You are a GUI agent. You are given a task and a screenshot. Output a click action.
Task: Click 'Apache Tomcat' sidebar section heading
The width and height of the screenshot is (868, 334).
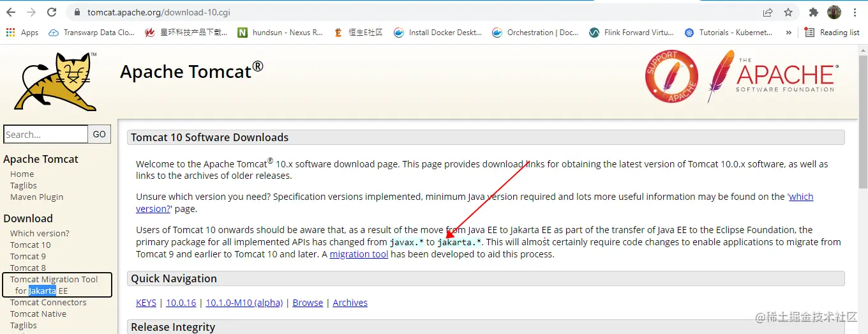[x=41, y=159]
